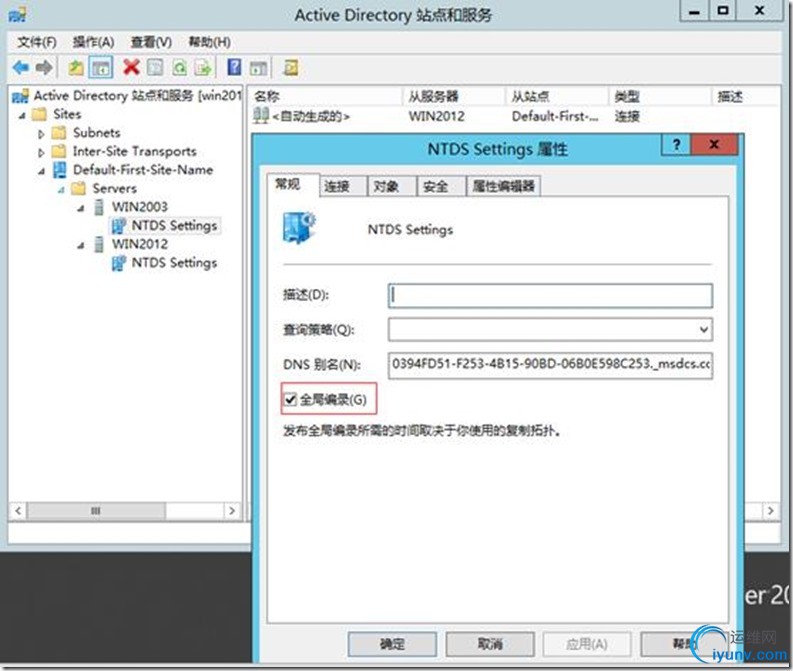793x671 pixels.
Task: Collapse the Default-First-Site-Name node
Action: [41, 171]
